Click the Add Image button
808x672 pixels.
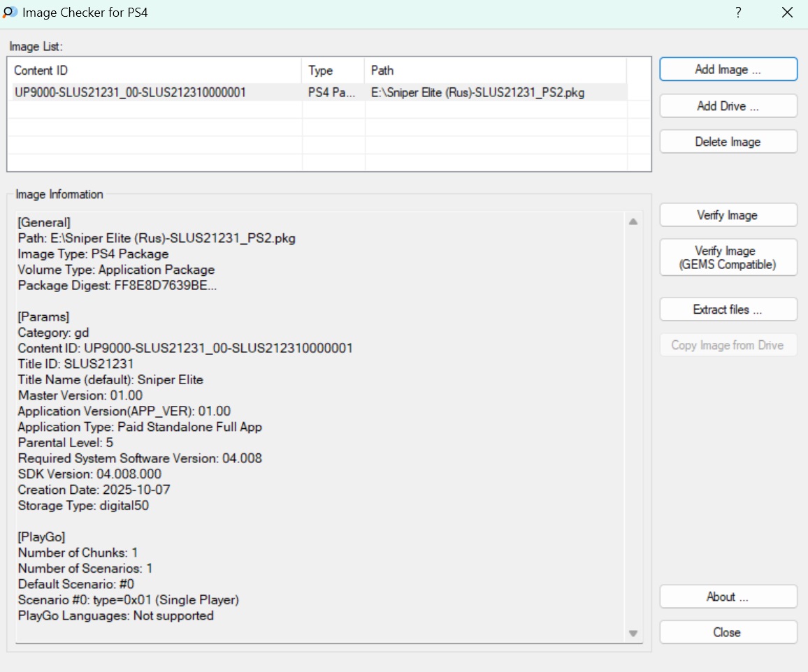point(728,69)
